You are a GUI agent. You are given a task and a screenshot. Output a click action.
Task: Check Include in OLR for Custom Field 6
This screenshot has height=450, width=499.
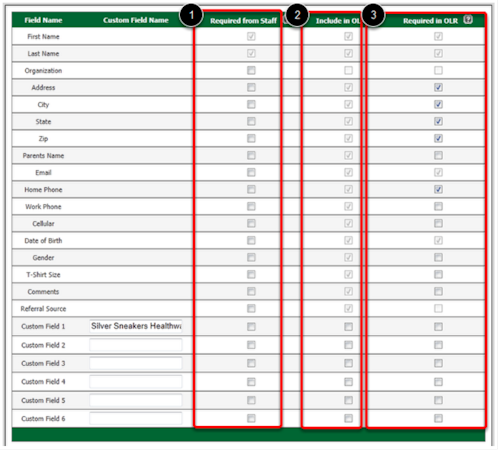348,418
